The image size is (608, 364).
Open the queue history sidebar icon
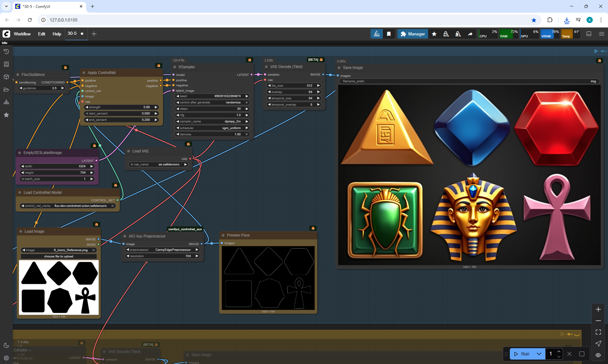6,52
